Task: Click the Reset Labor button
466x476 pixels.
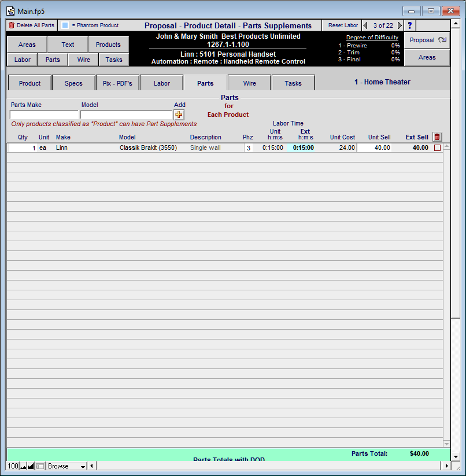Action: [x=343, y=25]
